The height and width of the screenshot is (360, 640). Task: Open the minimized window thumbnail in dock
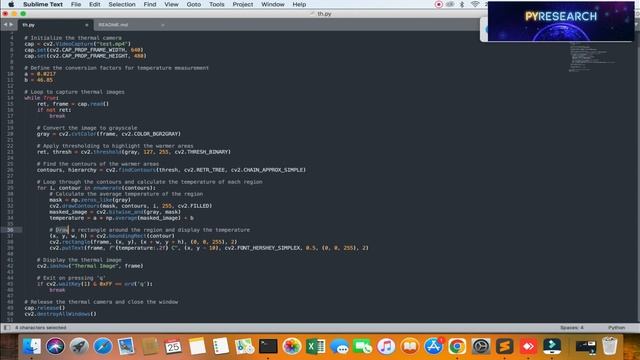(586, 347)
